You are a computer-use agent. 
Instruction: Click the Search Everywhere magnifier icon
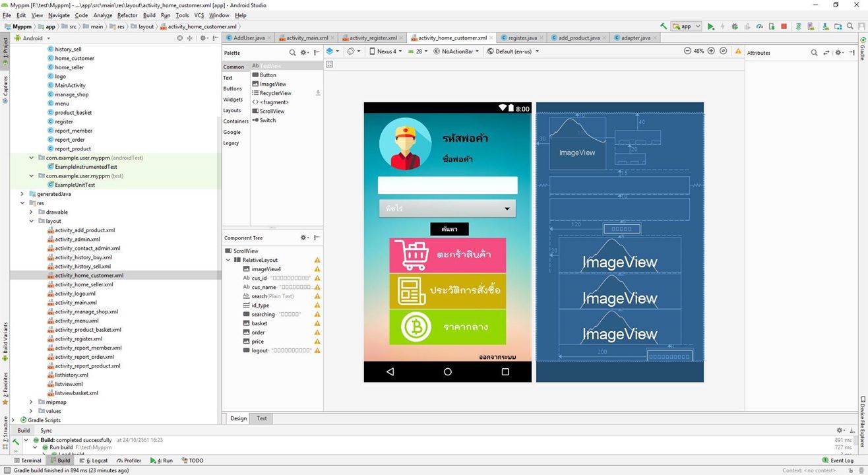(x=850, y=26)
